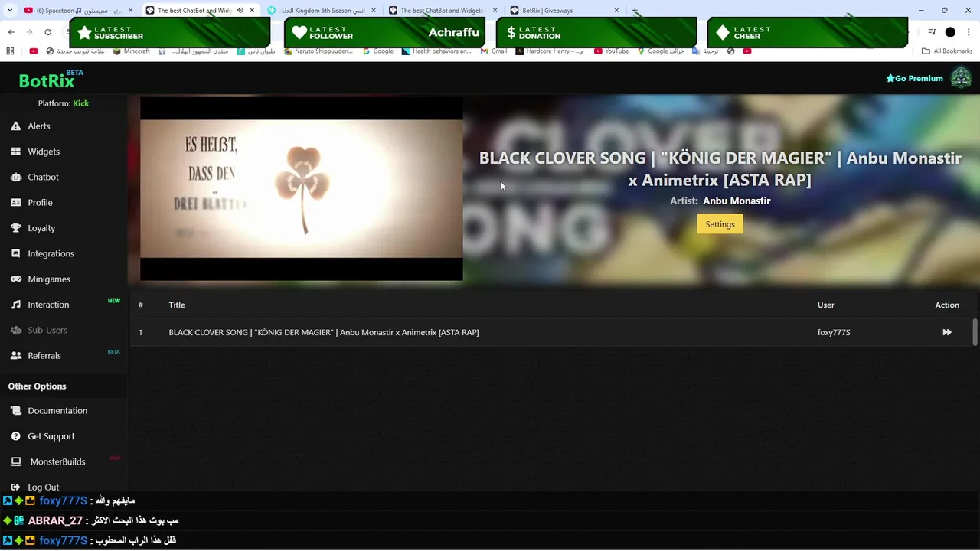Viewport: 980px width, 551px height.
Task: Open the Minecraft bookmark
Action: click(x=132, y=51)
